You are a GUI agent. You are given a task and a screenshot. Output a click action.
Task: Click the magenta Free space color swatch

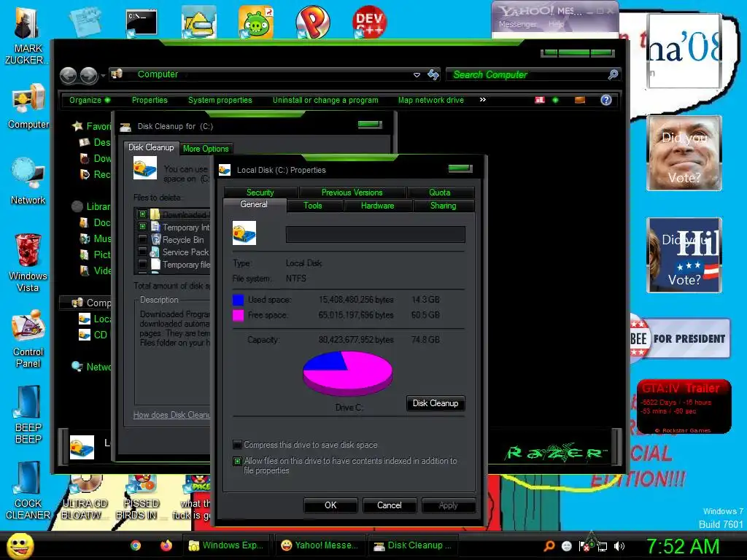pos(239,315)
